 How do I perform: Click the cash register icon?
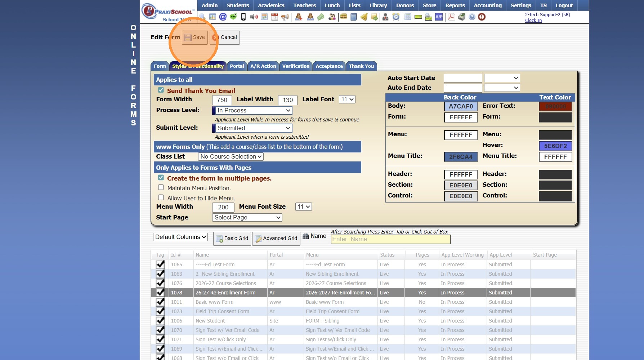[461, 17]
